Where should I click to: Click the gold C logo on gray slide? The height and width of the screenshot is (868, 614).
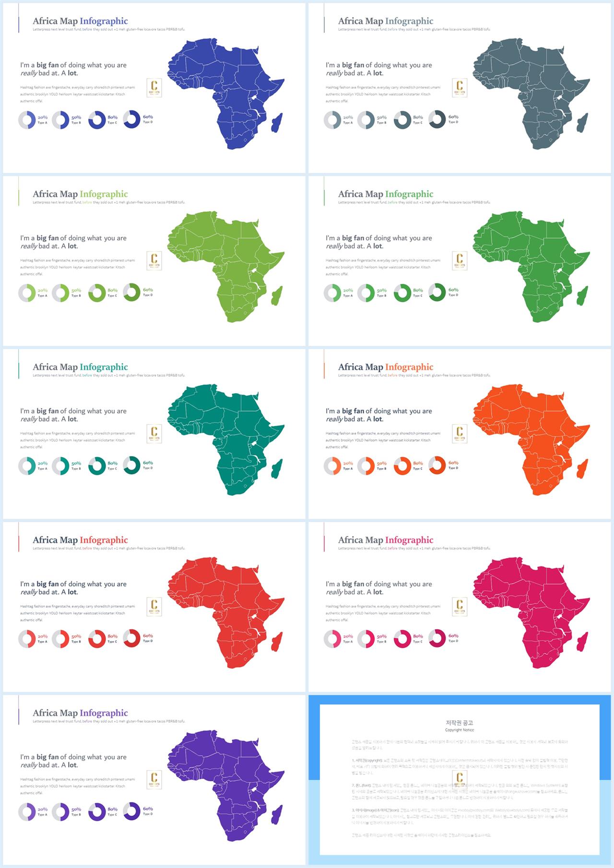point(460,88)
